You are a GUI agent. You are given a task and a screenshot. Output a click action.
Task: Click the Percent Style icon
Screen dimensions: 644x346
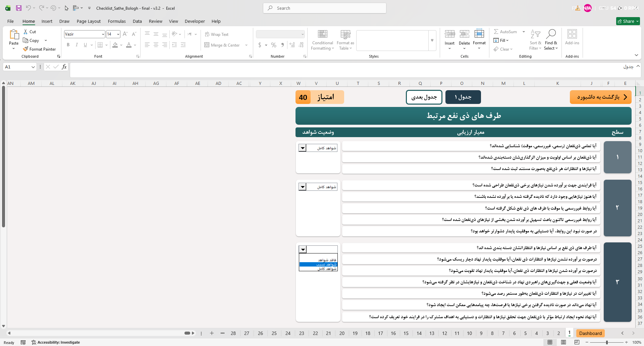274,45
